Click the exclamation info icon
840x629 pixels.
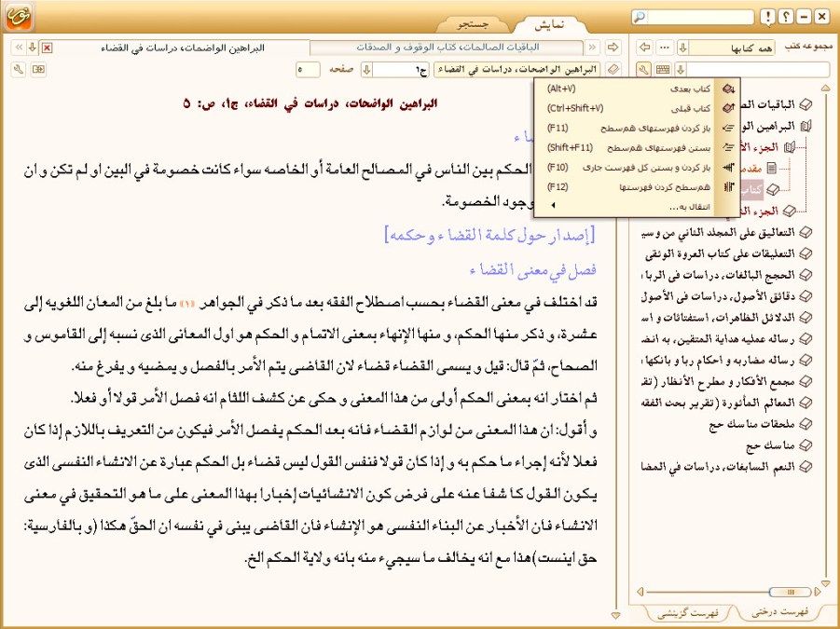(767, 18)
